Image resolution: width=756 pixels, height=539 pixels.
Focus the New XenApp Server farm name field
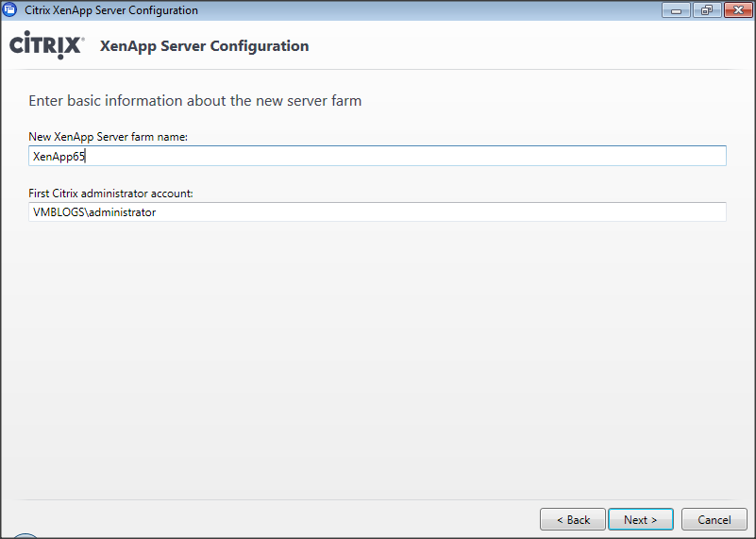pos(378,156)
